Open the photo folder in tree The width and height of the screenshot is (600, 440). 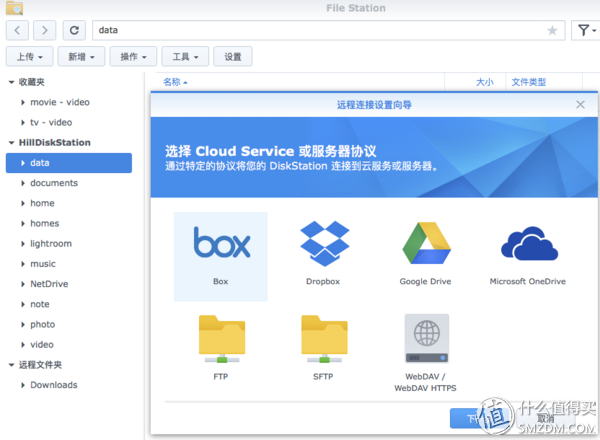43,324
